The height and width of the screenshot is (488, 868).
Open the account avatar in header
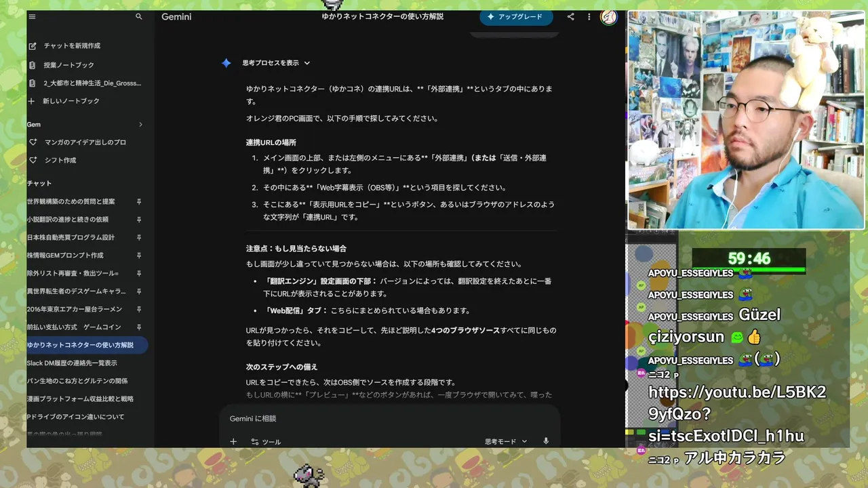(x=608, y=17)
